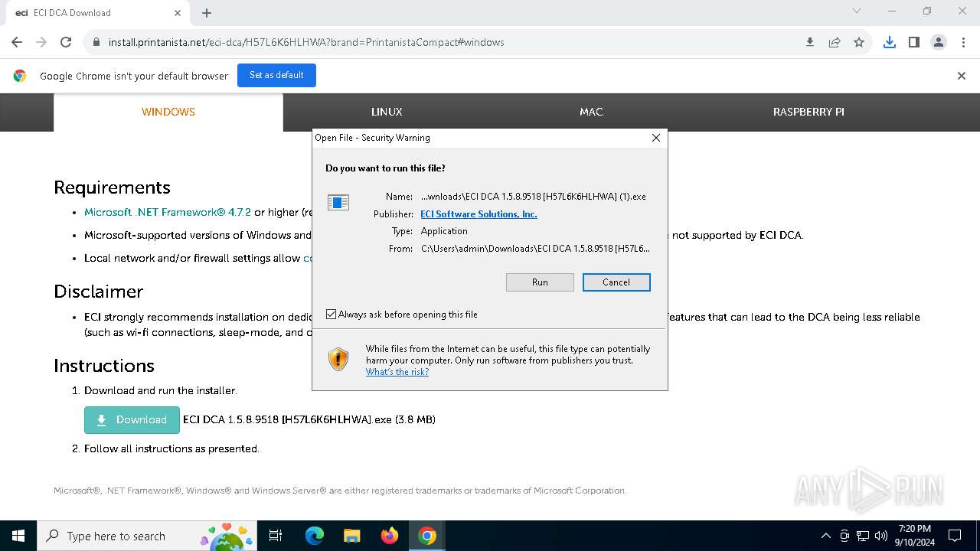Switch to the RASPBERRY PI tab
The width and height of the screenshot is (980, 551).
coord(808,112)
